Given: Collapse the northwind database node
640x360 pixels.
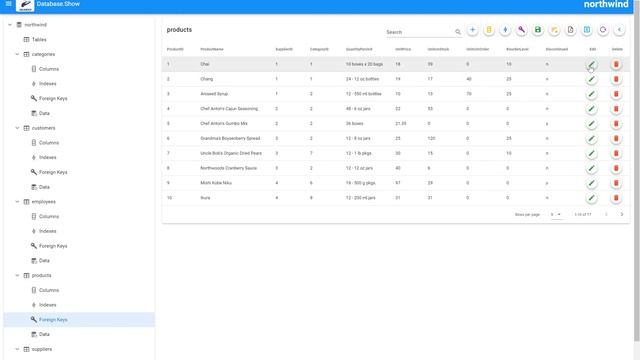Looking at the screenshot, I should 10,25.
